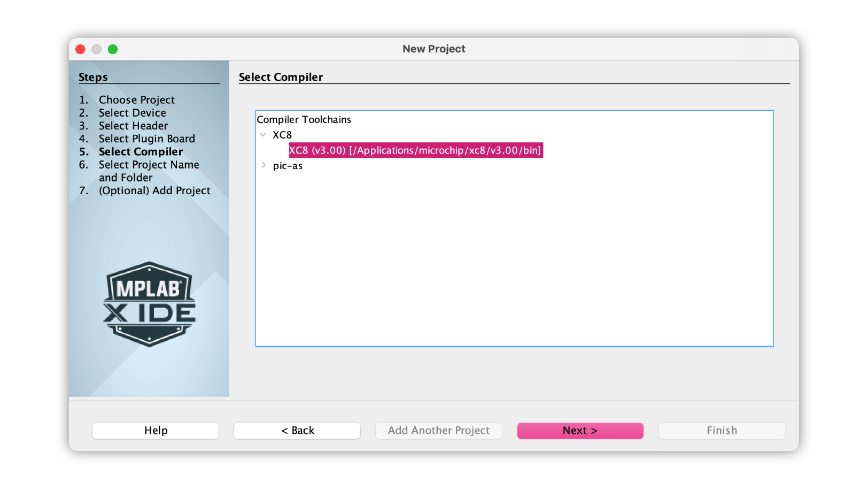868x489 pixels.
Task: Click the Add Another Project button
Action: click(438, 431)
